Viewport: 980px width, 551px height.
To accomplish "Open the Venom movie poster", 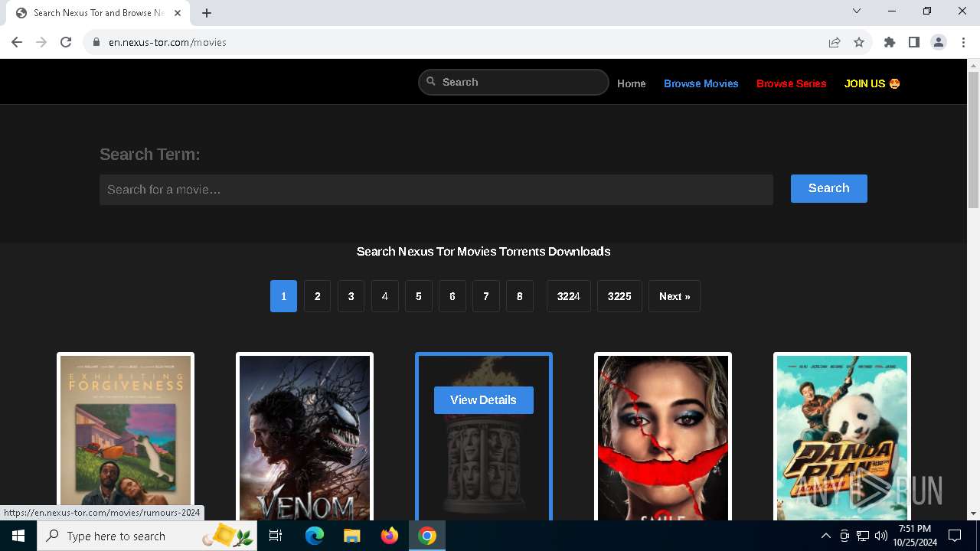I will coord(305,438).
